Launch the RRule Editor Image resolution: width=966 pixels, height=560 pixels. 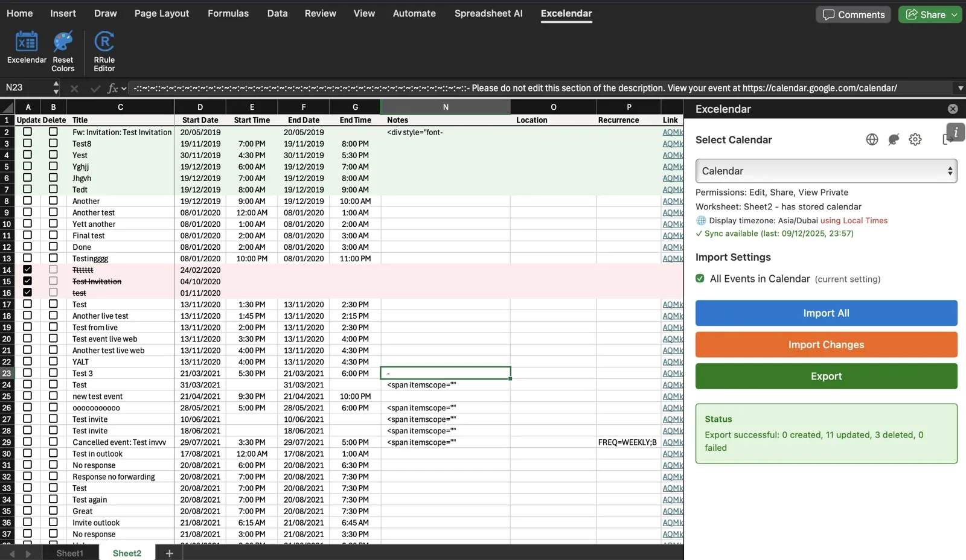click(104, 51)
